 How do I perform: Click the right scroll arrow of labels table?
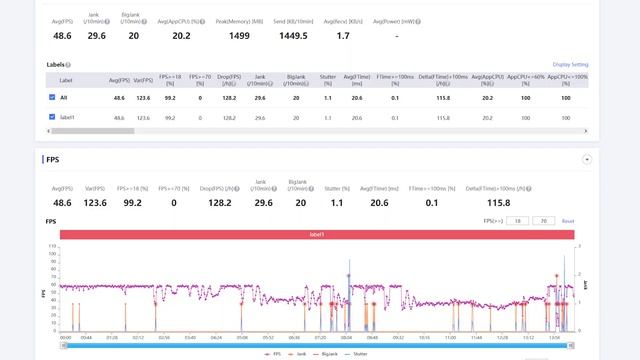tap(586, 131)
